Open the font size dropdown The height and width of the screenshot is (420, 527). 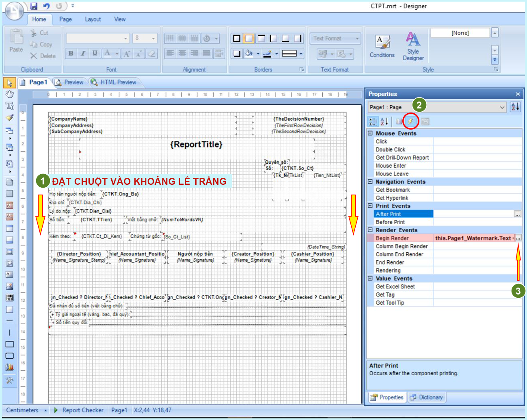coord(153,39)
